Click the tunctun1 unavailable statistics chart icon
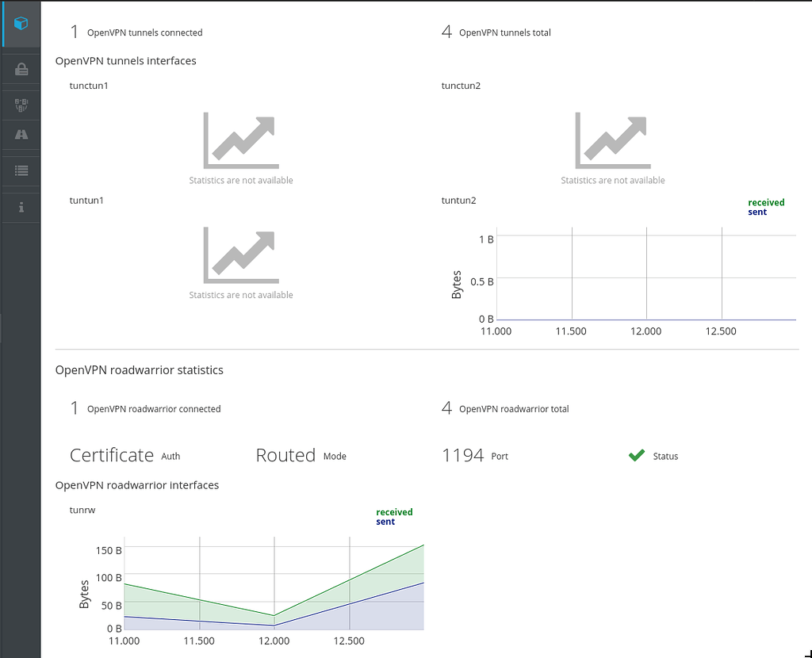Screen dimensions: 812x658 point(240,140)
